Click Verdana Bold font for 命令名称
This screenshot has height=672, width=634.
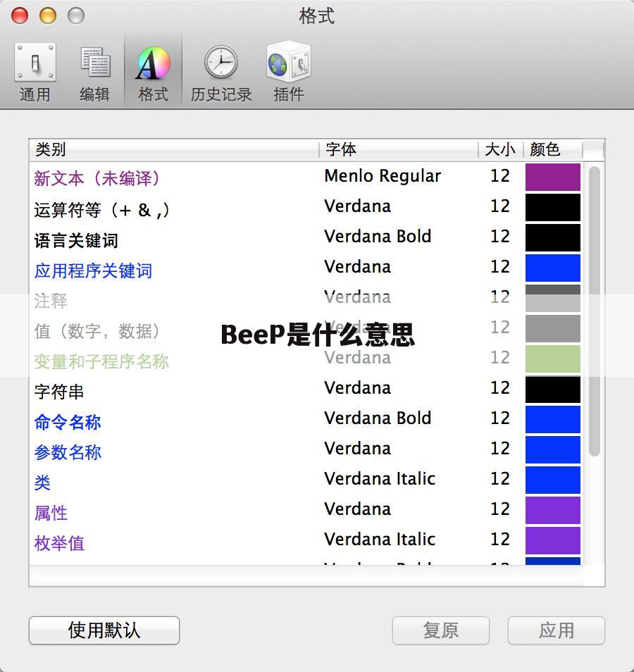click(378, 418)
